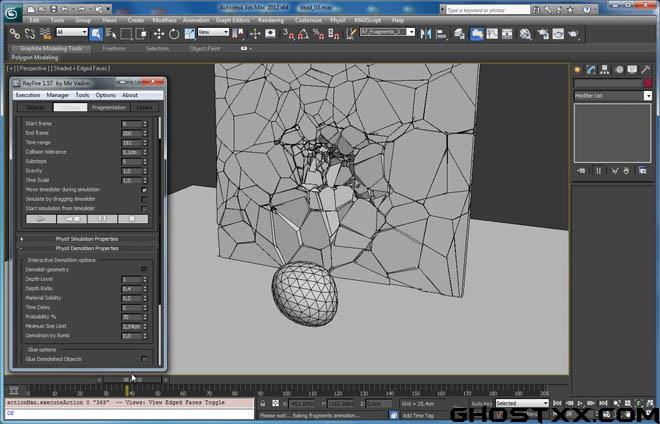Open the Rendering menu
Viewport: 660px width, 424px height.
[271, 20]
